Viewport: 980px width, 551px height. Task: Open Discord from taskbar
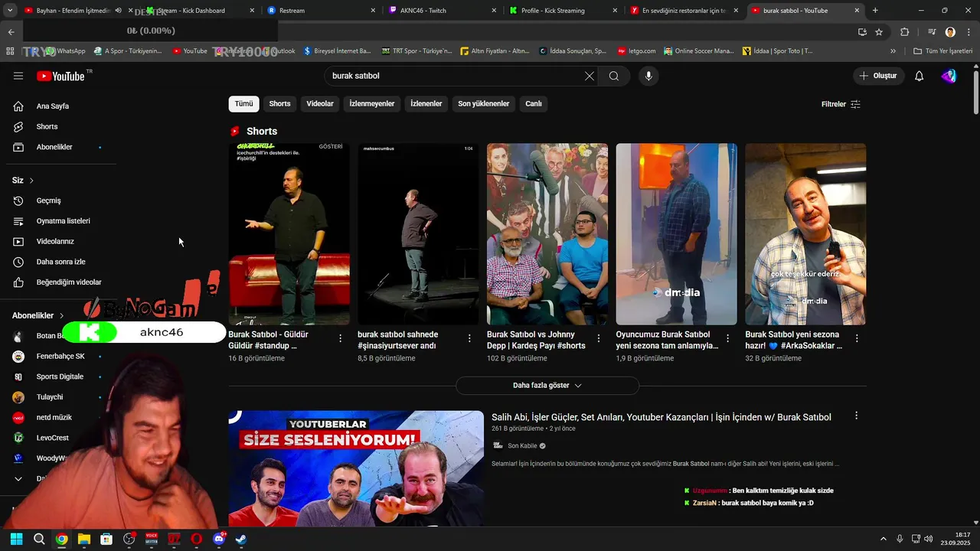(x=219, y=539)
